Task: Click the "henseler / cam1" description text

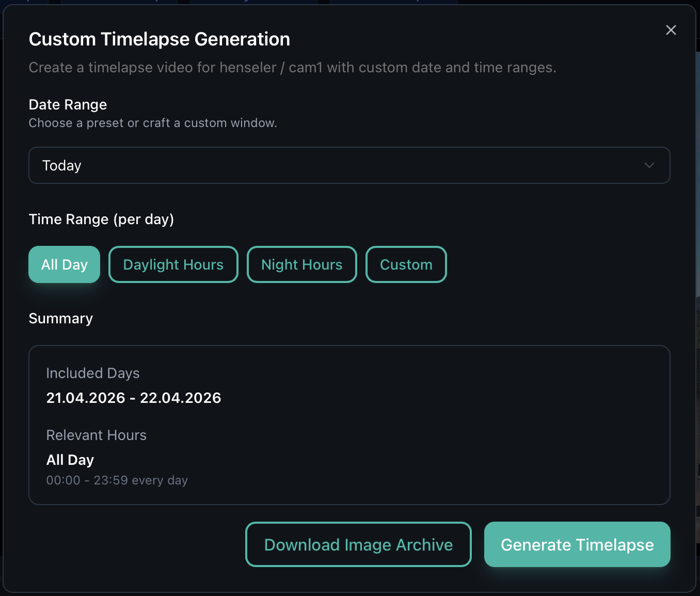Action: [293, 67]
